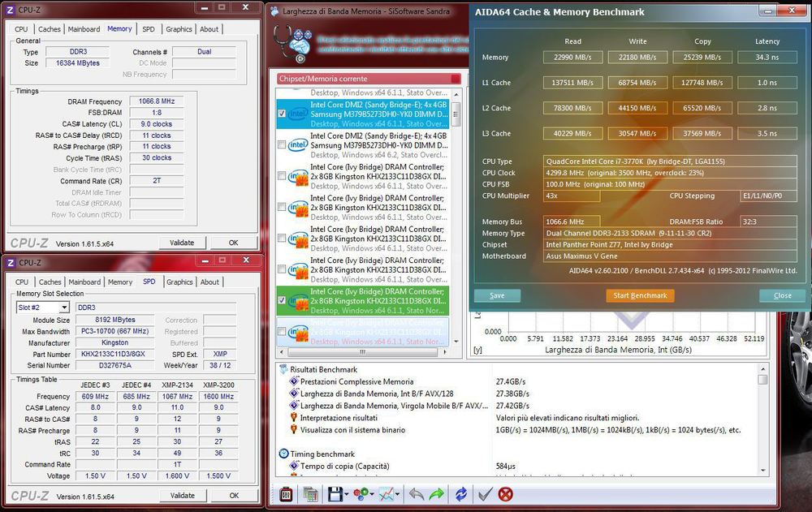Open About tab in the Memory-tab CPU-Z window
Image resolution: width=812 pixels, height=512 pixels.
pyautogui.click(x=209, y=29)
